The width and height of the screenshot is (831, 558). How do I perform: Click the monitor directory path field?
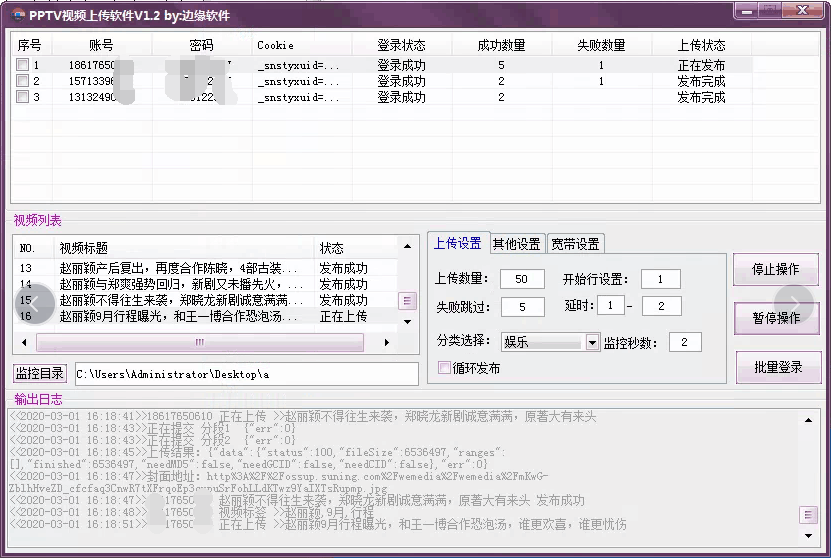[x=246, y=374]
